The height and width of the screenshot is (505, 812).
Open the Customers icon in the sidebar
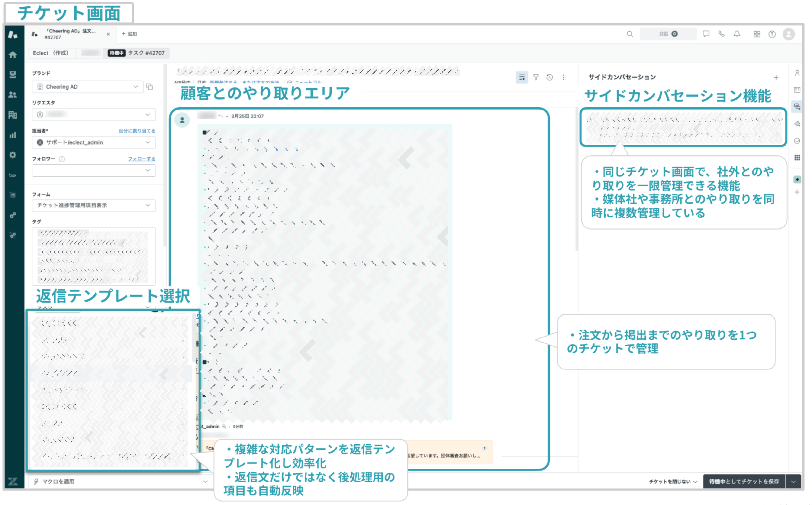click(13, 94)
